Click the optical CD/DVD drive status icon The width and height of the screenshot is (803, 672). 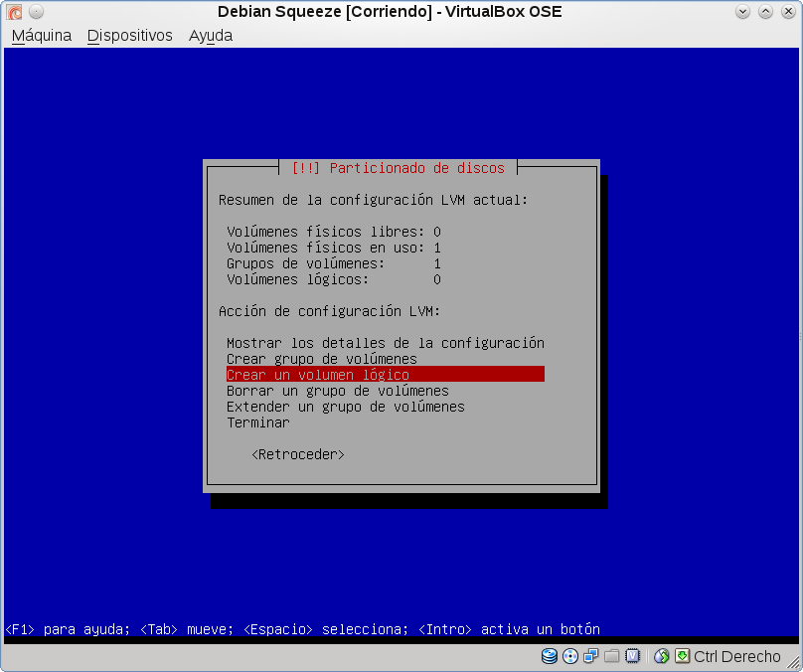pyautogui.click(x=569, y=656)
